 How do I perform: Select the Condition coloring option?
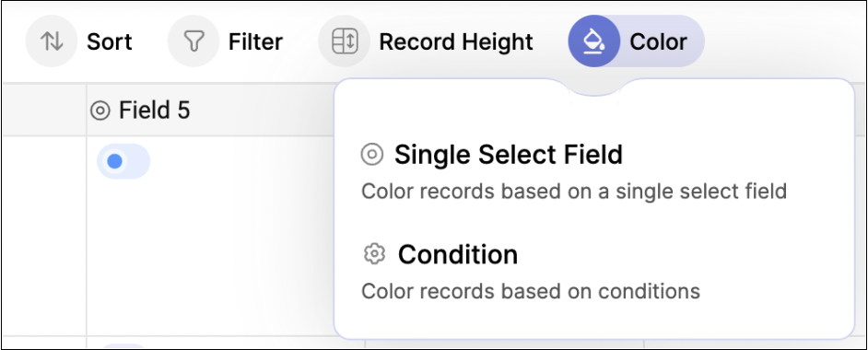458,254
